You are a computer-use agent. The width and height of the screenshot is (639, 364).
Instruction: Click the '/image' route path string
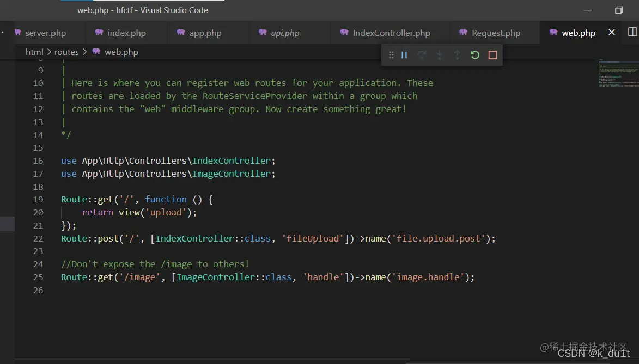pos(140,277)
